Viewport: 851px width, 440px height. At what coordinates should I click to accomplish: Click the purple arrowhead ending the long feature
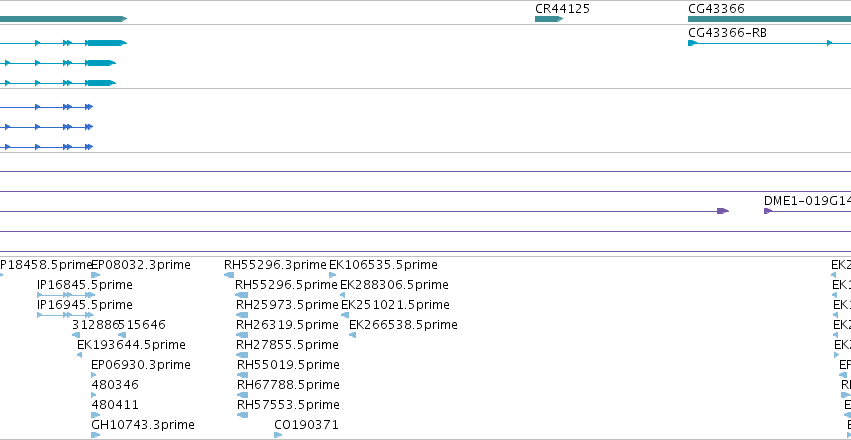tap(723, 211)
